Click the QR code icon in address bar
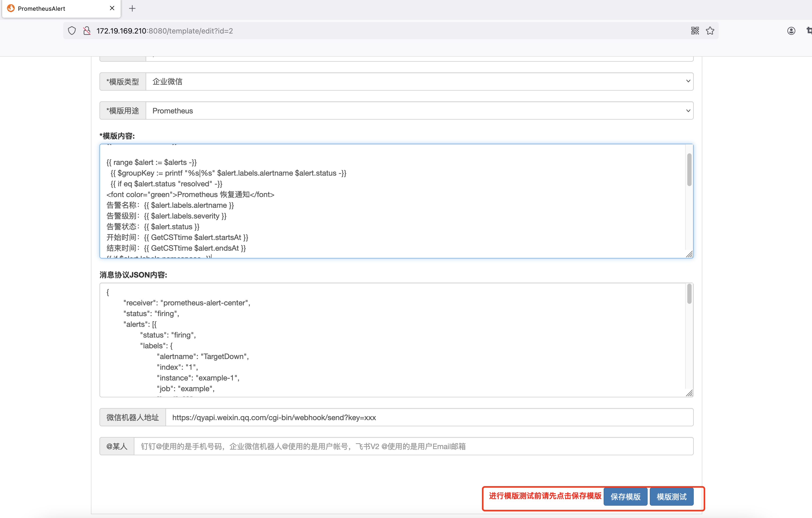 (695, 31)
